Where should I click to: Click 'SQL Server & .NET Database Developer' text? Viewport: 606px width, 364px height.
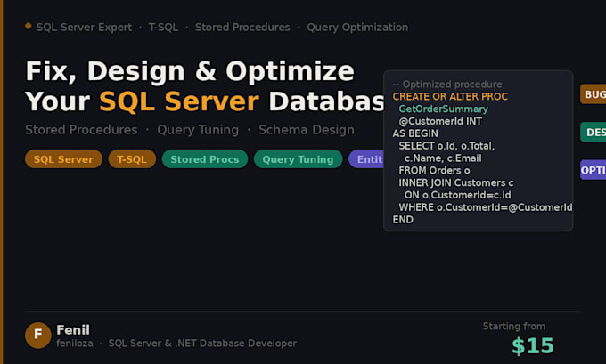pos(202,344)
